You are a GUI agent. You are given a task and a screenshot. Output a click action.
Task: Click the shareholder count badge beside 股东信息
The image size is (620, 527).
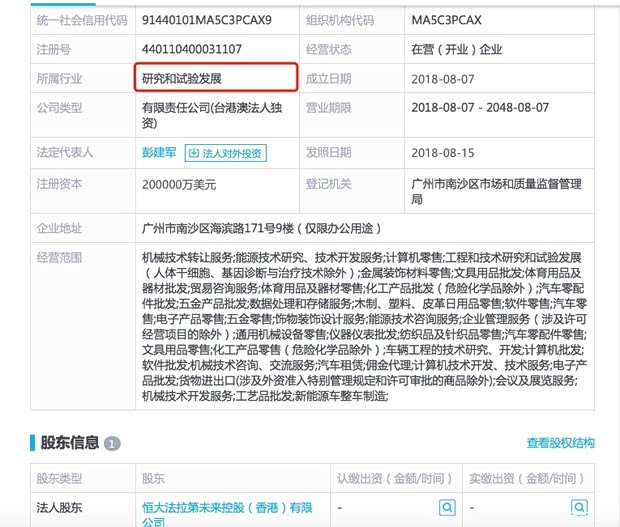[x=112, y=444]
